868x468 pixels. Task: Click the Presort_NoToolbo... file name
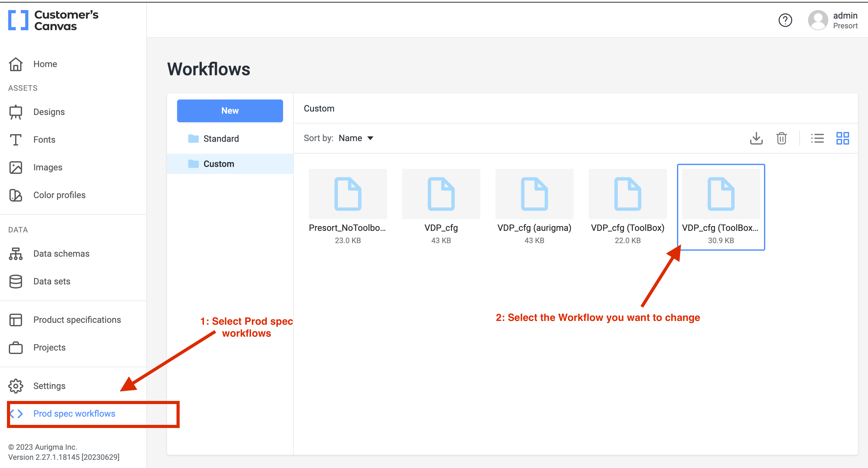click(347, 228)
